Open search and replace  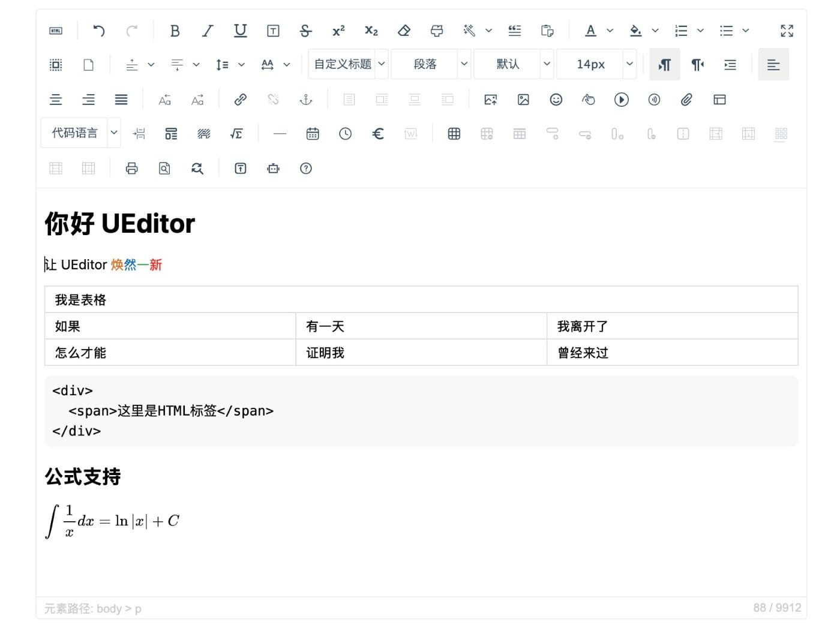(197, 169)
